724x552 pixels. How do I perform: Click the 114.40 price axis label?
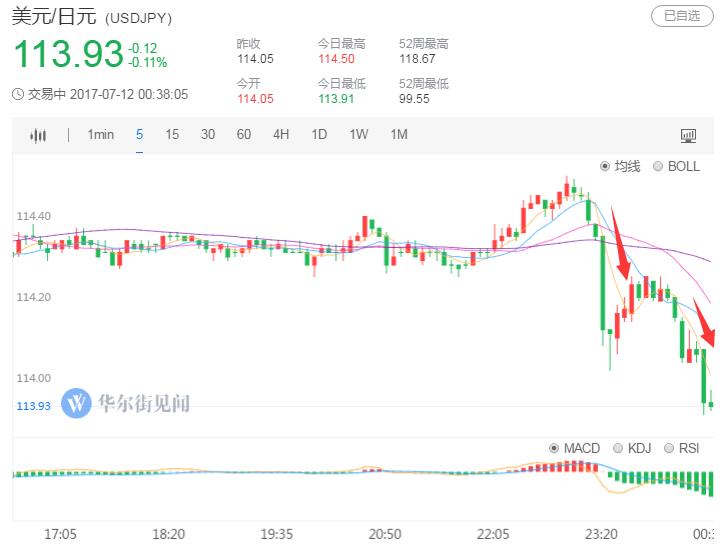click(x=34, y=216)
